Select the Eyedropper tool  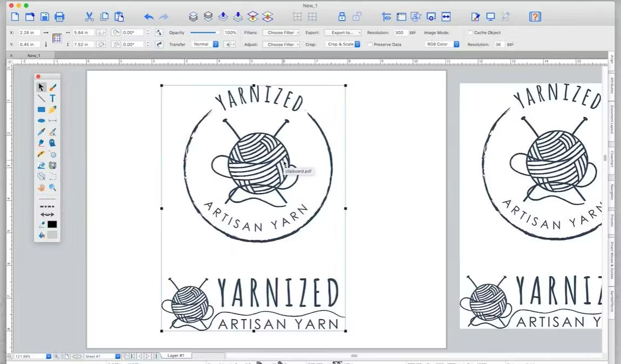[x=40, y=132]
